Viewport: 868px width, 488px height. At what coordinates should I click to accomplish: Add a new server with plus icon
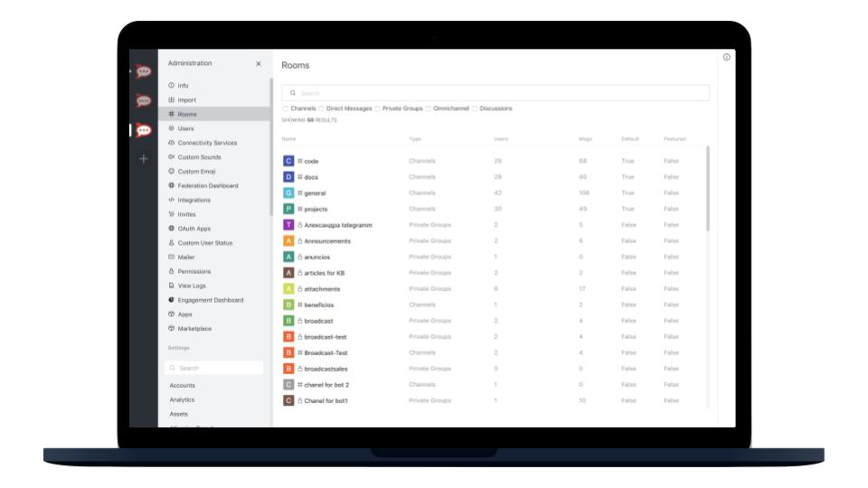(x=144, y=159)
